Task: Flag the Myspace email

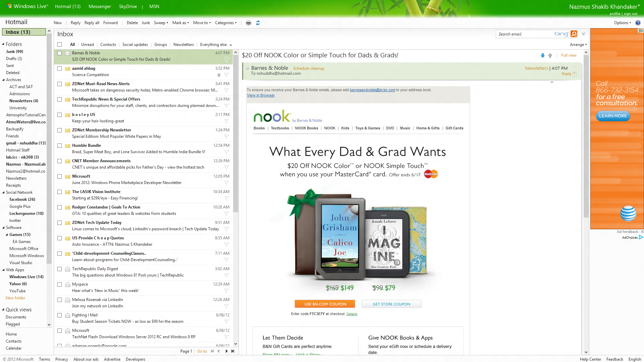Action: pyautogui.click(x=226, y=291)
